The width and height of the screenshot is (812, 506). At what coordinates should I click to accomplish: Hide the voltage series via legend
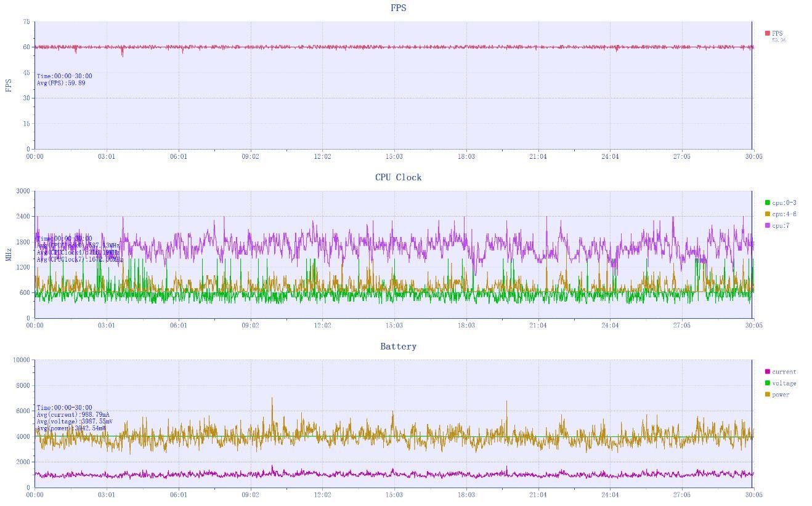pyautogui.click(x=781, y=384)
